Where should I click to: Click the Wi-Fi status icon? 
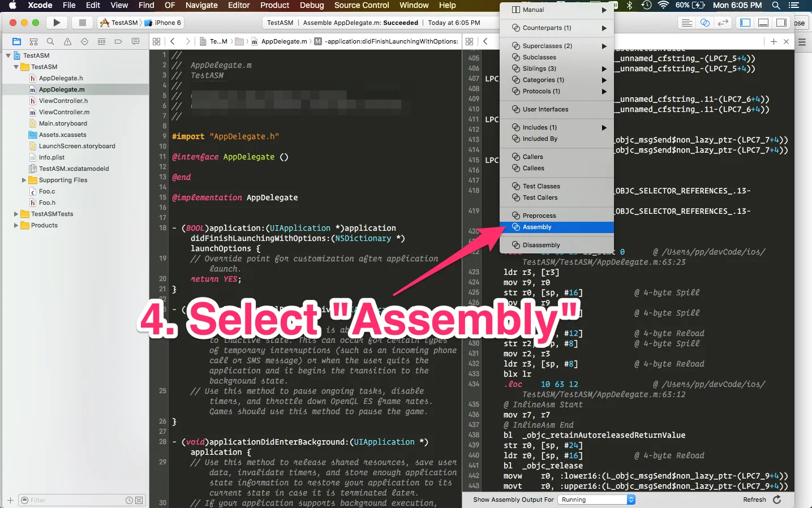tap(664, 5)
